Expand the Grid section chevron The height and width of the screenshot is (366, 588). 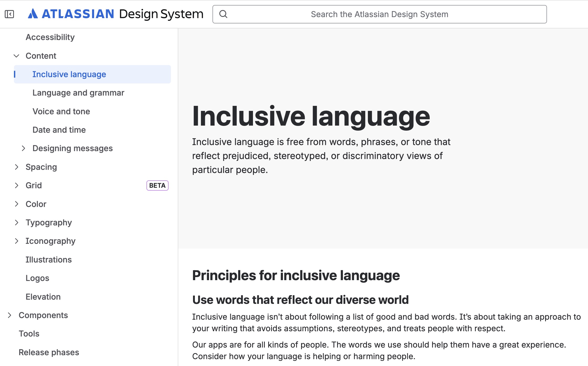coord(17,185)
